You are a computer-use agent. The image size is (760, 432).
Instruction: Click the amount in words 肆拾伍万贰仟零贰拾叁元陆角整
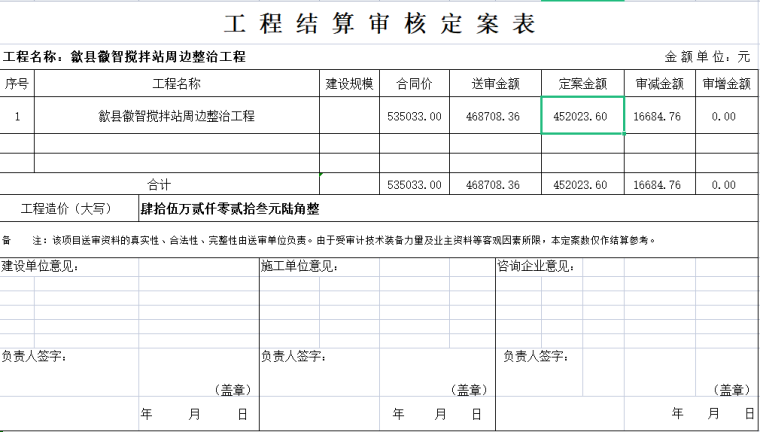[x=230, y=210]
